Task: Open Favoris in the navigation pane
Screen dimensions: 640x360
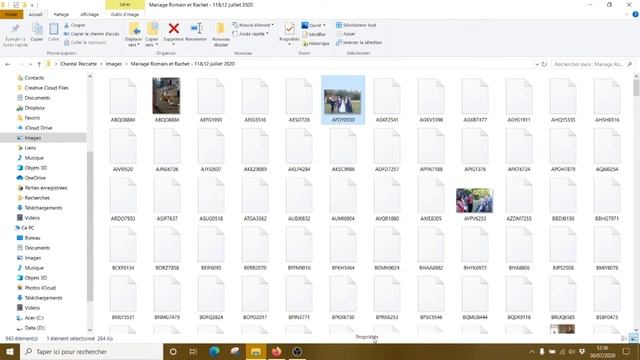Action: pyautogui.click(x=32, y=118)
